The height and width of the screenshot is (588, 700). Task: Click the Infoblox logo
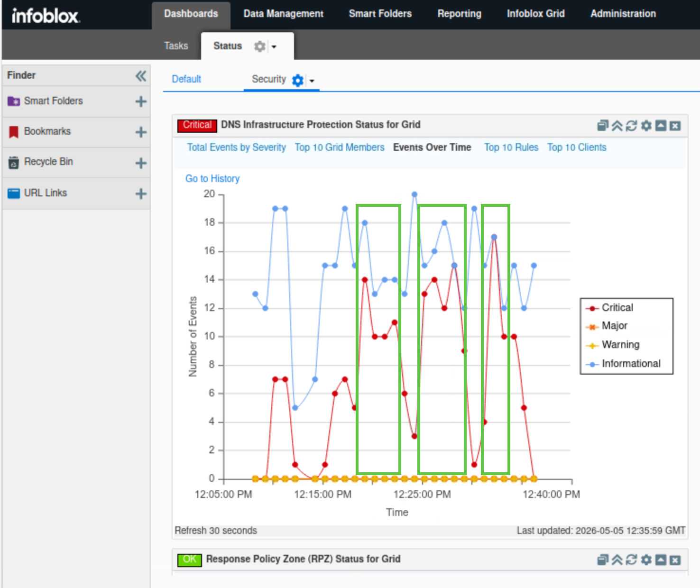46,15
